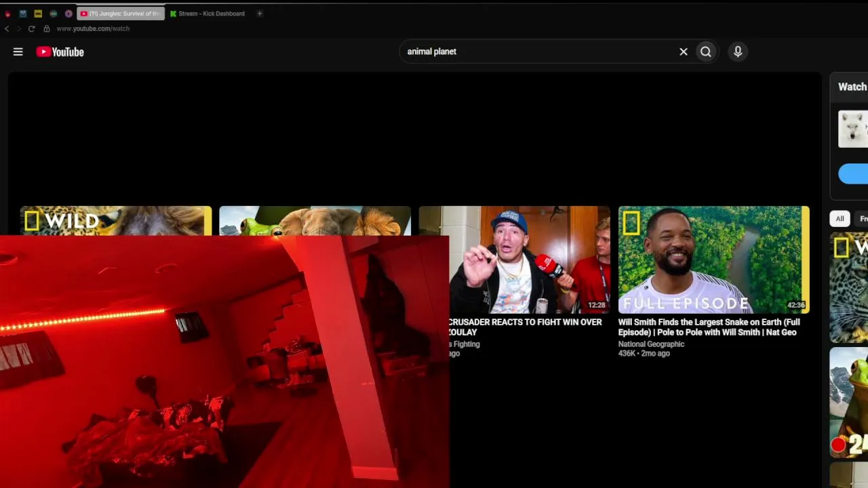The height and width of the screenshot is (488, 868).
Task: Open the third pinned yellow tab icon
Action: point(38,14)
